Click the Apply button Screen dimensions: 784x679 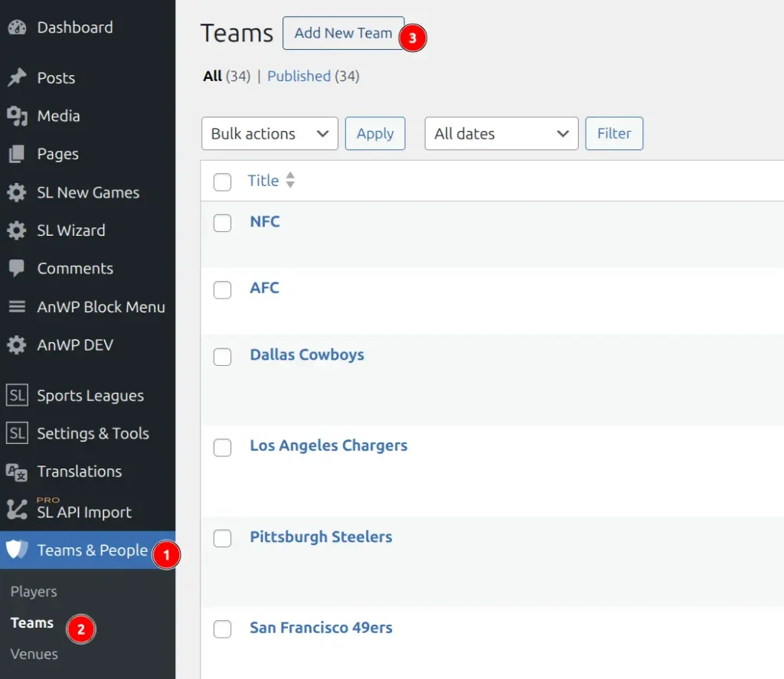pyautogui.click(x=375, y=133)
